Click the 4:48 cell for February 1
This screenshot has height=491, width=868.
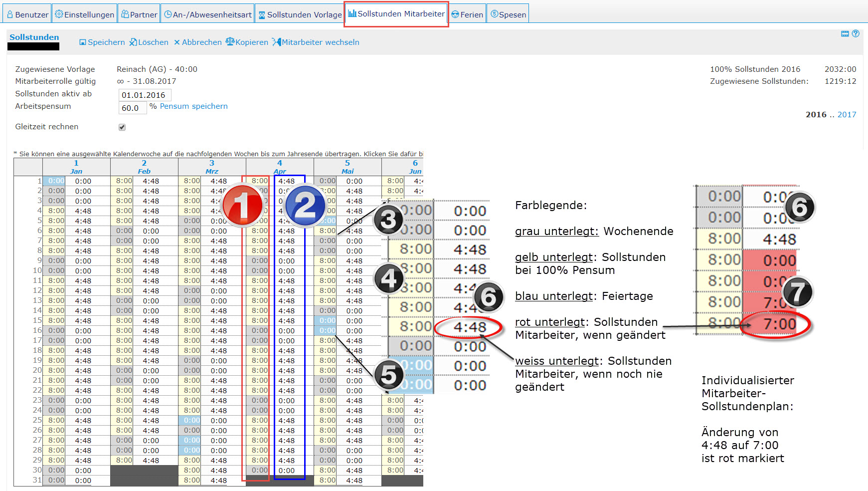(x=151, y=181)
